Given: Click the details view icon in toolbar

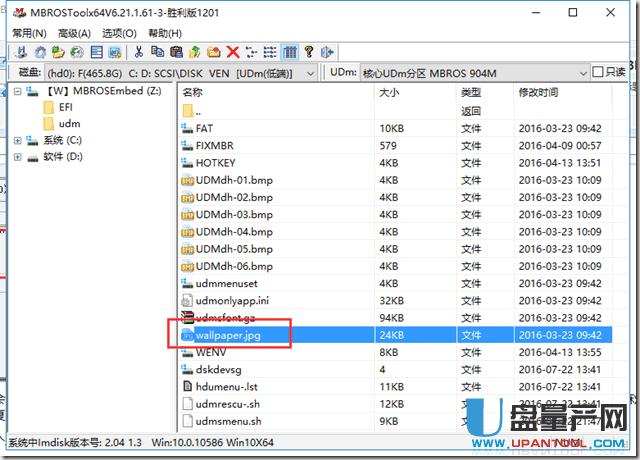Looking at the screenshot, I should [x=290, y=52].
